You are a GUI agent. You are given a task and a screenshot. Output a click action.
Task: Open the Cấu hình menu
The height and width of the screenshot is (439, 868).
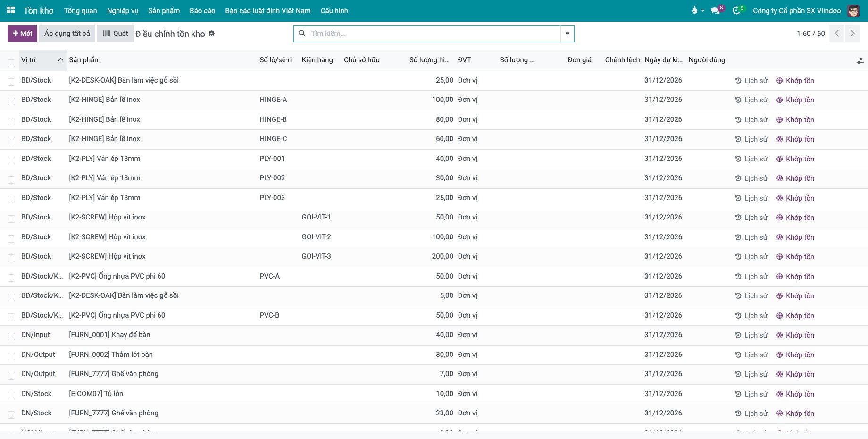coord(334,10)
